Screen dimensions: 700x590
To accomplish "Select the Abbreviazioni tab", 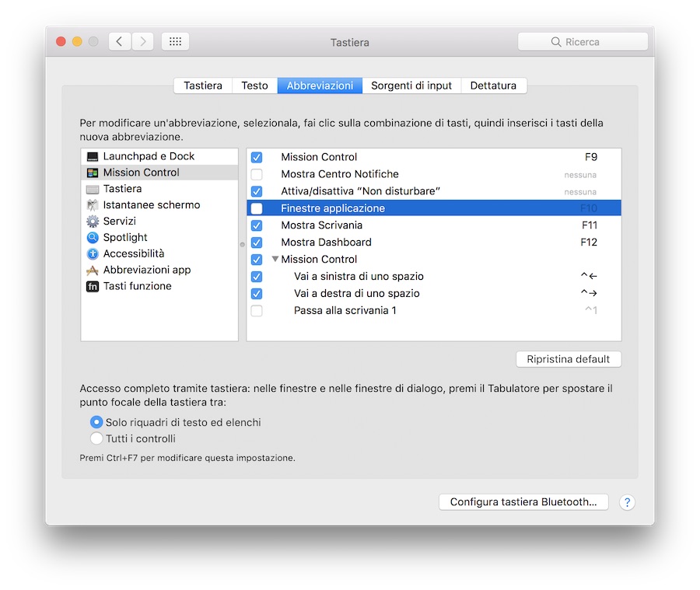I will point(320,86).
